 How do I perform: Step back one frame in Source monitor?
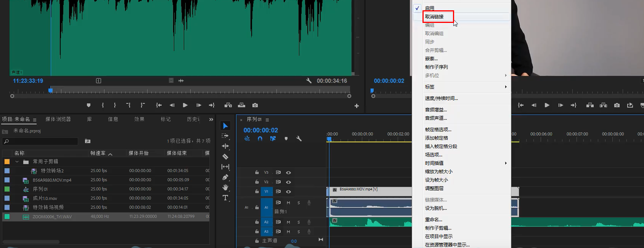point(172,105)
